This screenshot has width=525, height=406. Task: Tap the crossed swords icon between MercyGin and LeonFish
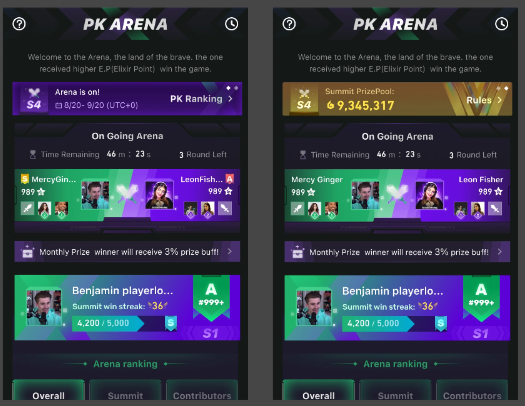[x=127, y=193]
